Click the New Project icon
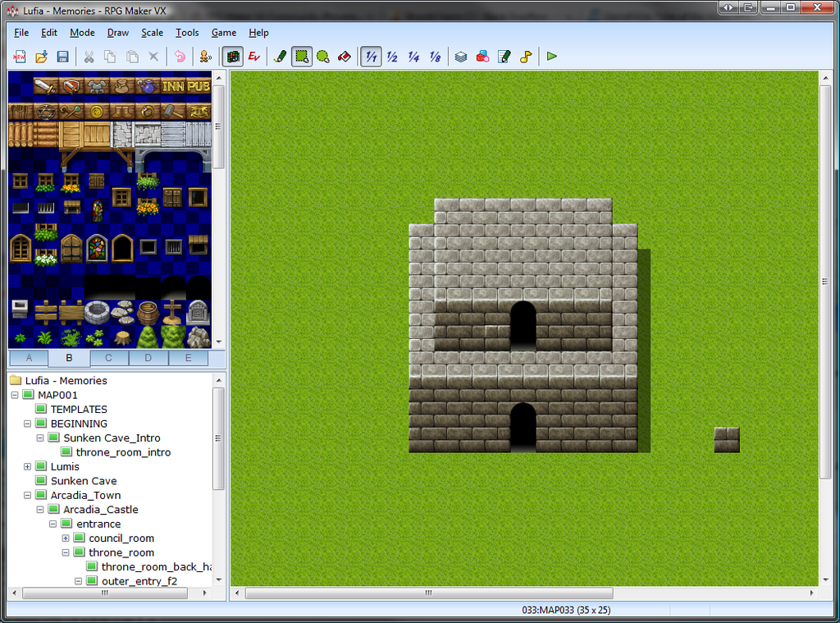The width and height of the screenshot is (840, 623). pos(20,57)
